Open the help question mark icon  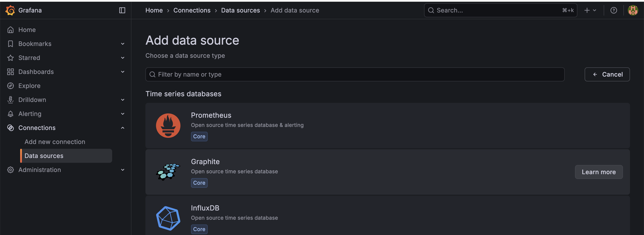click(x=614, y=10)
